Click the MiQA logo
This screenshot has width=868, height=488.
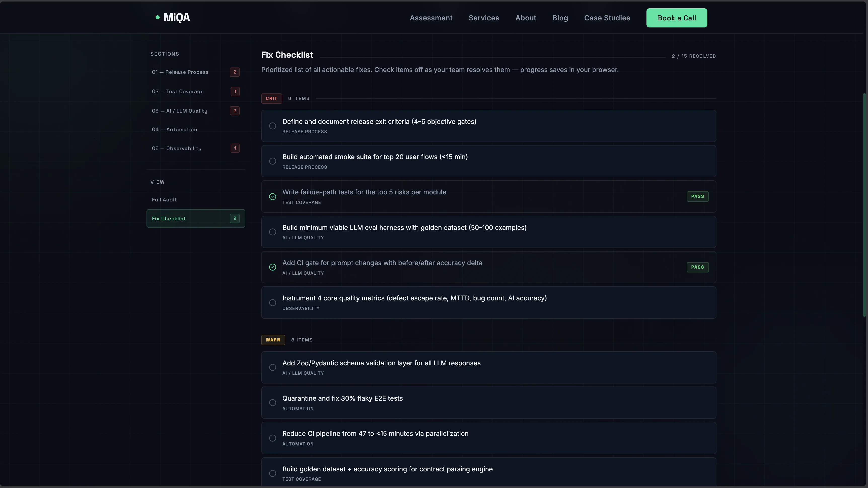point(172,18)
